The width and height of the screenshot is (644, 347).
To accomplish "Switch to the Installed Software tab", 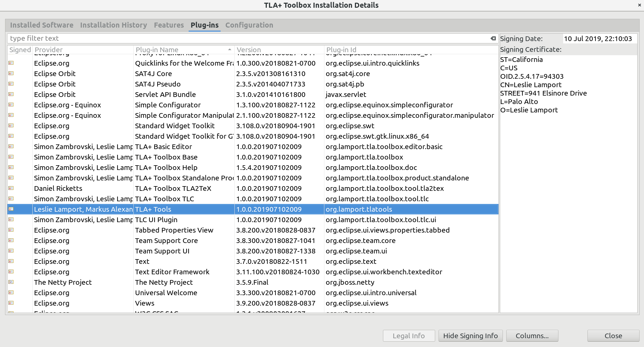I will (41, 25).
